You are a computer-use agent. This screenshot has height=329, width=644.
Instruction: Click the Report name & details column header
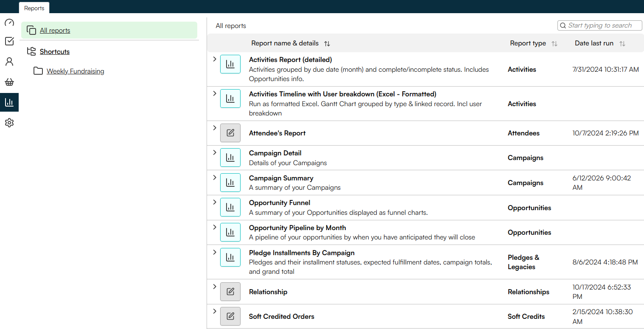tap(285, 43)
